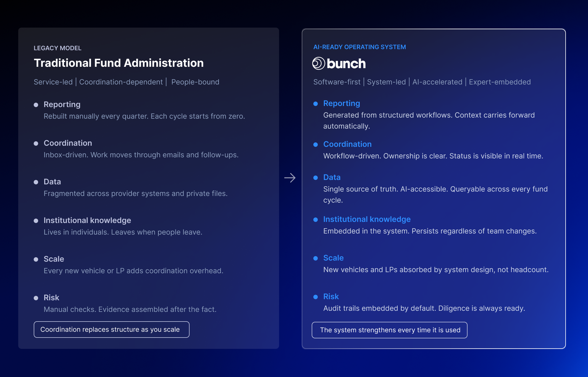Click the AI-READY OPERATING SYSTEM label
This screenshot has width=588, height=377.
[359, 47]
